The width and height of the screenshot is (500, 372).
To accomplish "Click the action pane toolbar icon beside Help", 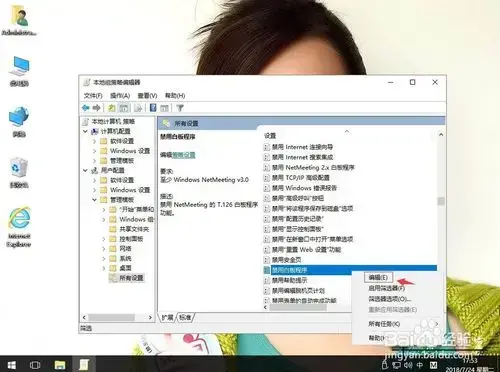I will [164, 108].
